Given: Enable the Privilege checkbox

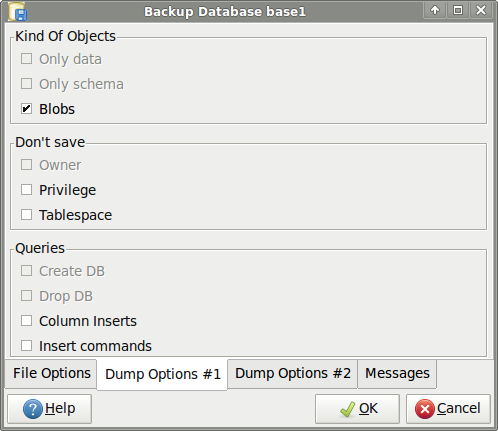Looking at the screenshot, I should 26,190.
